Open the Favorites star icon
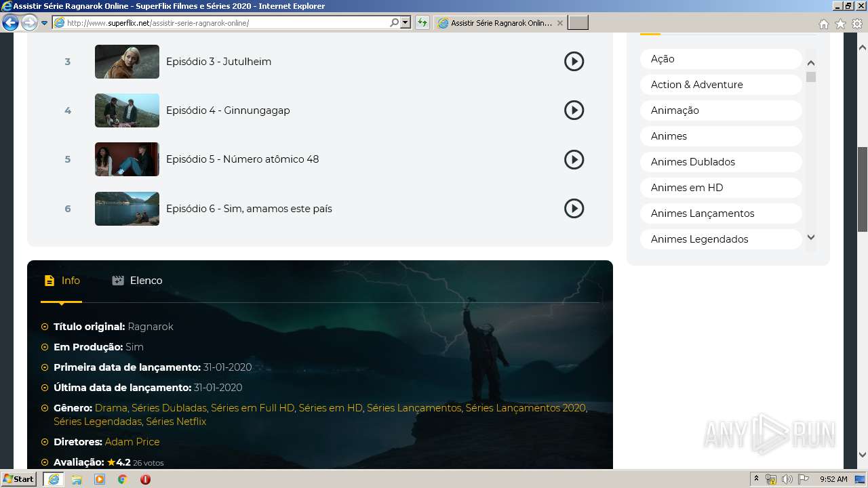The image size is (868, 488). 840,24
